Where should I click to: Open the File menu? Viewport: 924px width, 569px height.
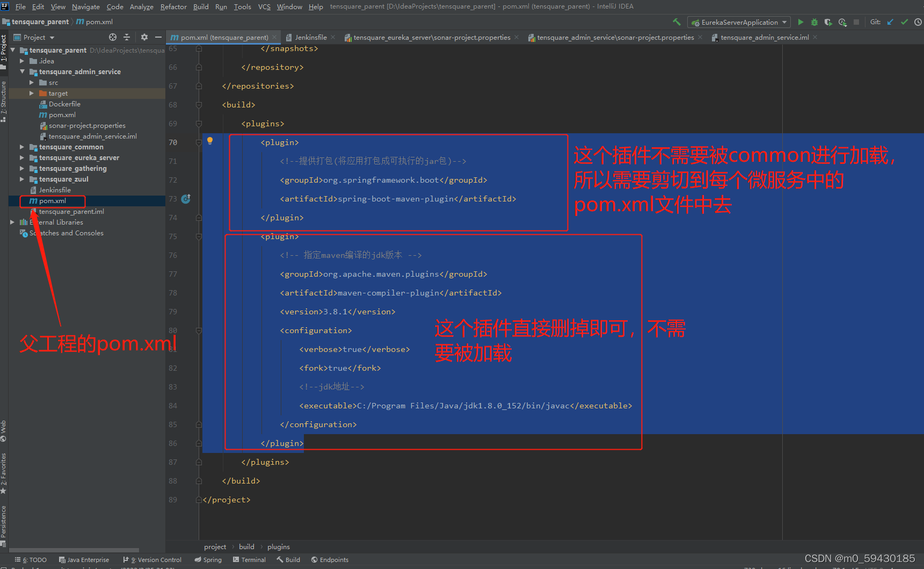pos(20,6)
